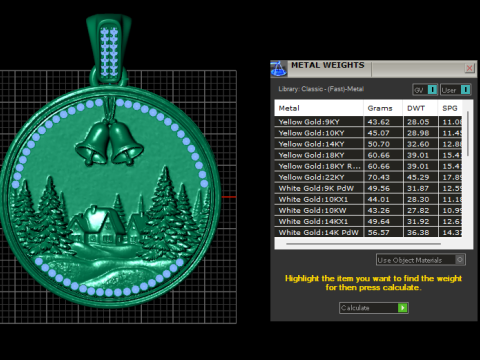Viewport: 480px width, 360px height.
Task: Click the 28.98 DWT value
Action: point(418,133)
